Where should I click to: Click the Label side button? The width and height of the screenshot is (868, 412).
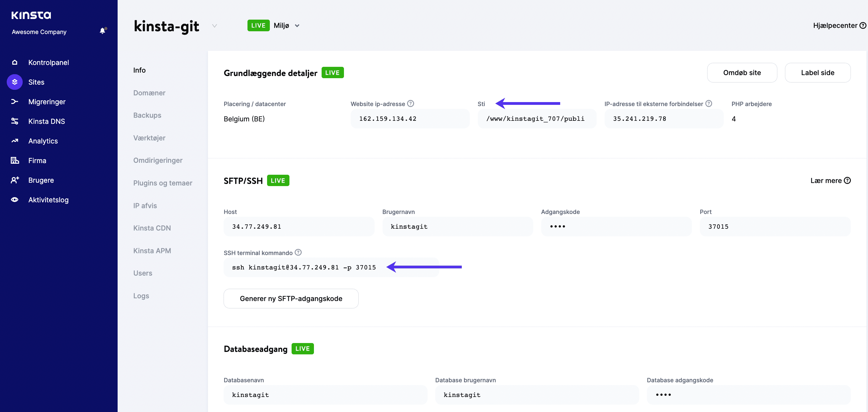point(817,72)
